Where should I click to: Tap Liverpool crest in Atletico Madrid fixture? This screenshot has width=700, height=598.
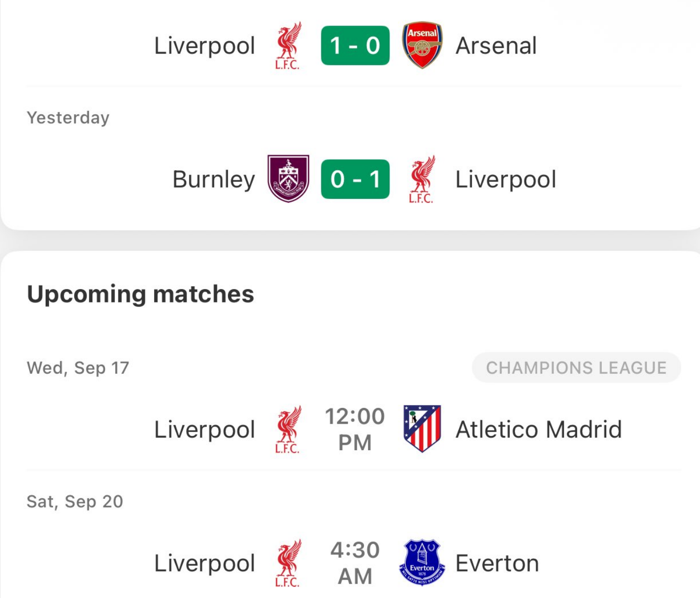pyautogui.click(x=288, y=429)
